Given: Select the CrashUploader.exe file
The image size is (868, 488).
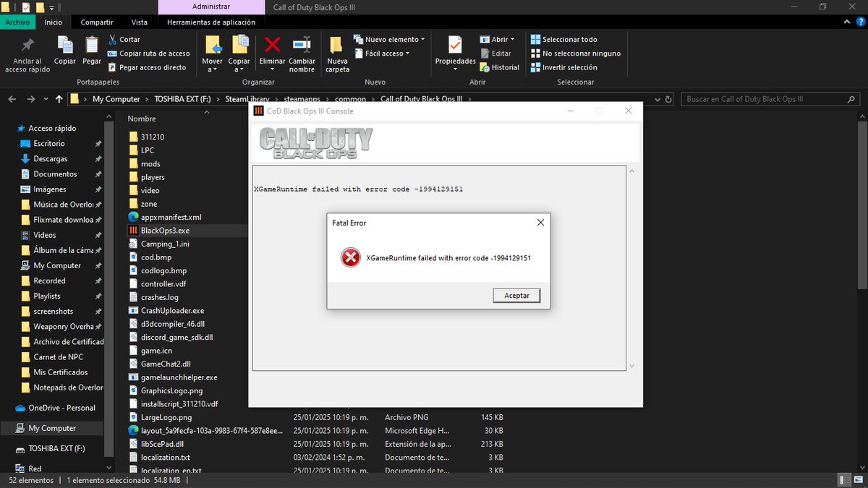Looking at the screenshot, I should pyautogui.click(x=172, y=310).
